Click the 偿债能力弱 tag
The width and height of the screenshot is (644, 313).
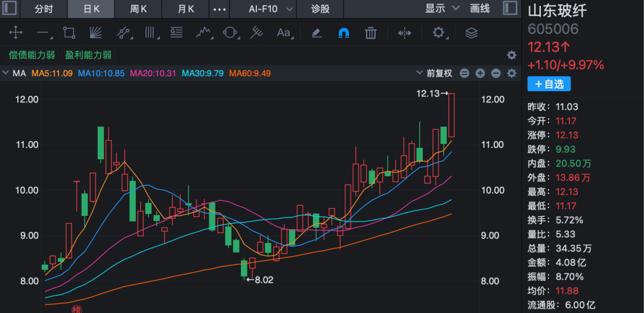(32, 55)
